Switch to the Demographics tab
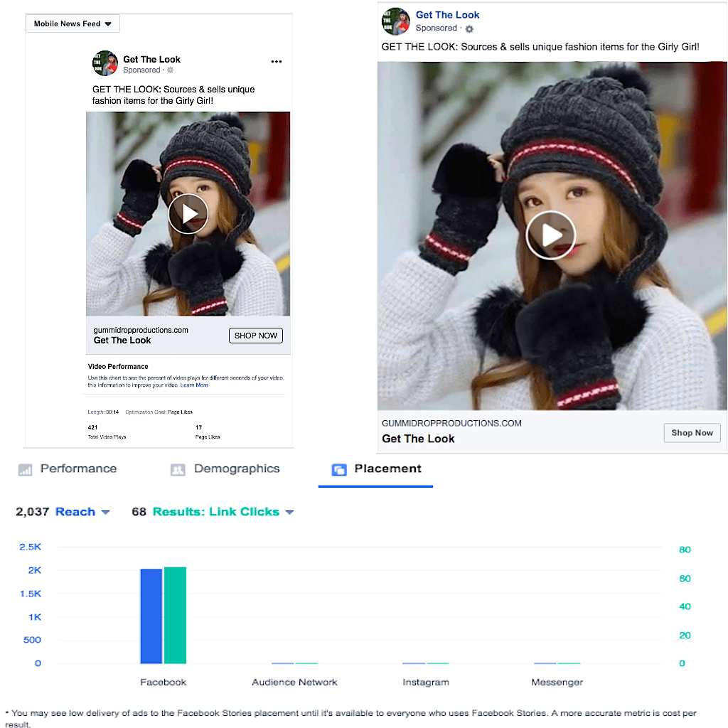This screenshot has width=728, height=728. (237, 469)
